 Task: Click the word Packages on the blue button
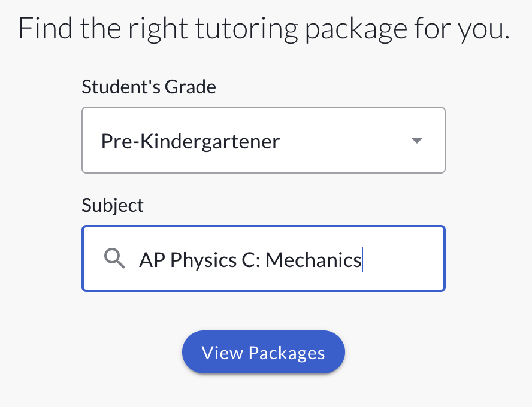pyautogui.click(x=287, y=353)
